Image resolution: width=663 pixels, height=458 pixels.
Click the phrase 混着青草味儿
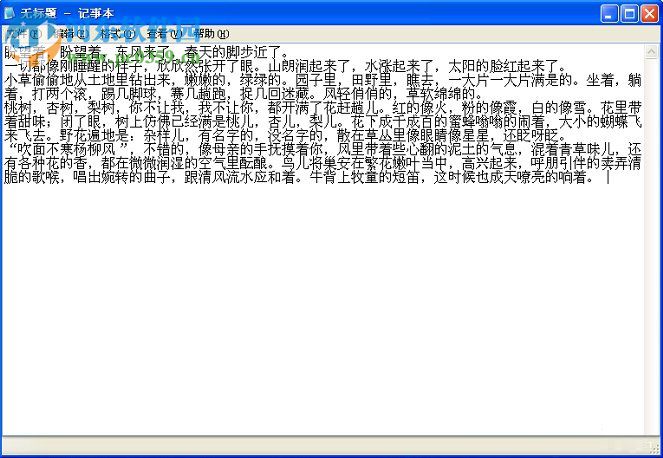573,149
